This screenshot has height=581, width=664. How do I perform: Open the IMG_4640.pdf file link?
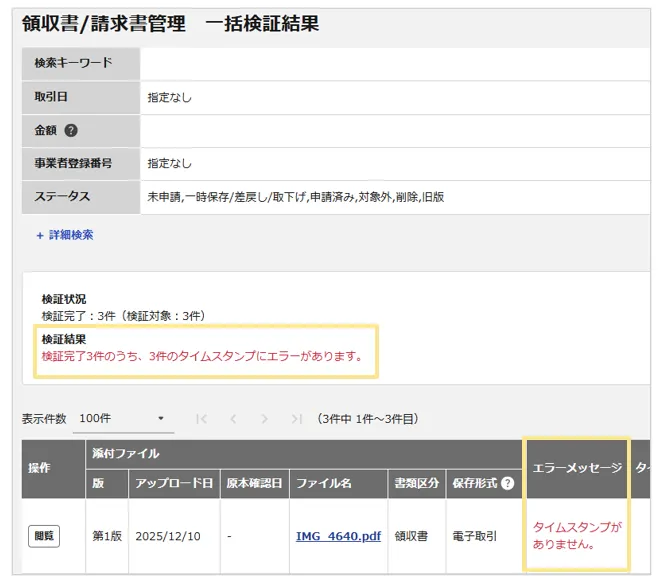[x=338, y=536]
